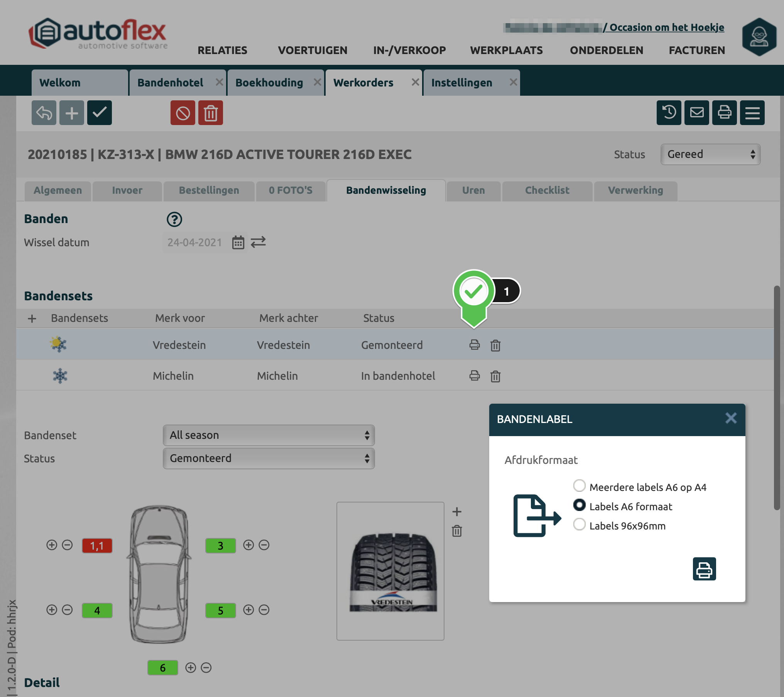Click the red trash delete button

(211, 113)
